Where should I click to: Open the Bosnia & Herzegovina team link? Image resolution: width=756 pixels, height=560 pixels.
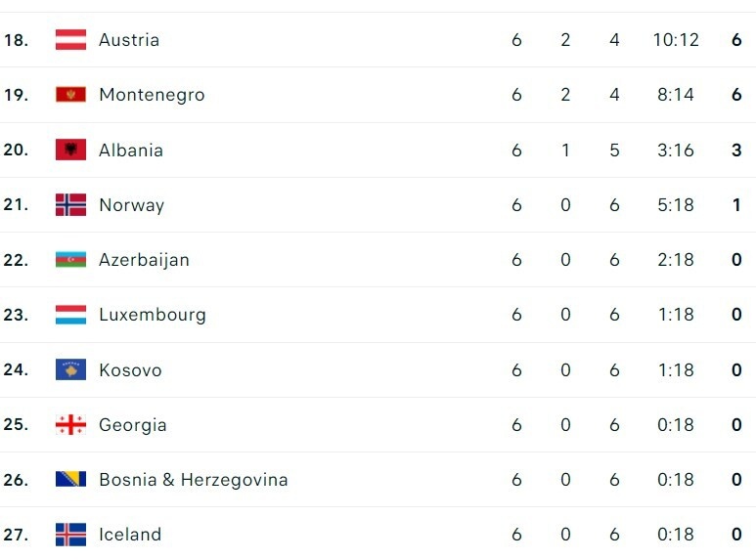click(194, 480)
